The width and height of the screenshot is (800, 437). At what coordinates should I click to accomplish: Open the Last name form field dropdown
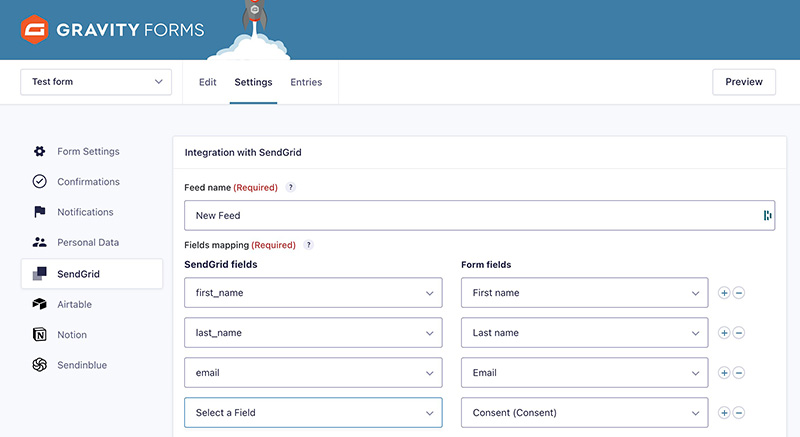(585, 333)
